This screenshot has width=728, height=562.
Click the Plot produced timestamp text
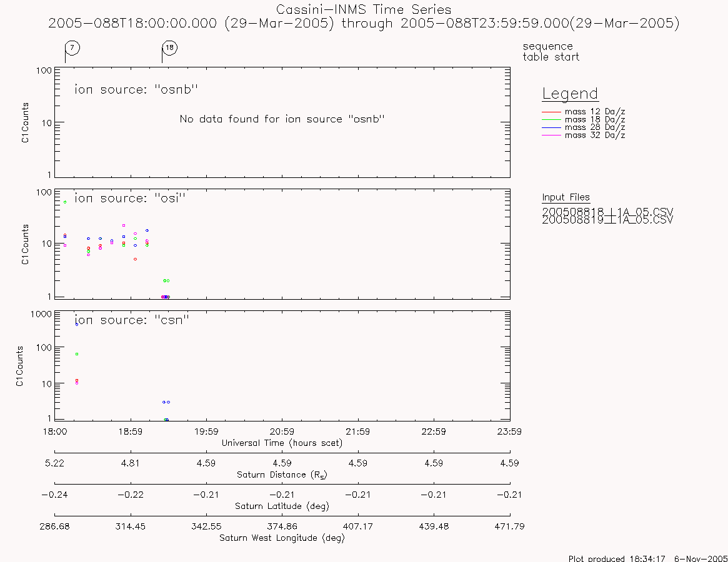tap(647, 558)
